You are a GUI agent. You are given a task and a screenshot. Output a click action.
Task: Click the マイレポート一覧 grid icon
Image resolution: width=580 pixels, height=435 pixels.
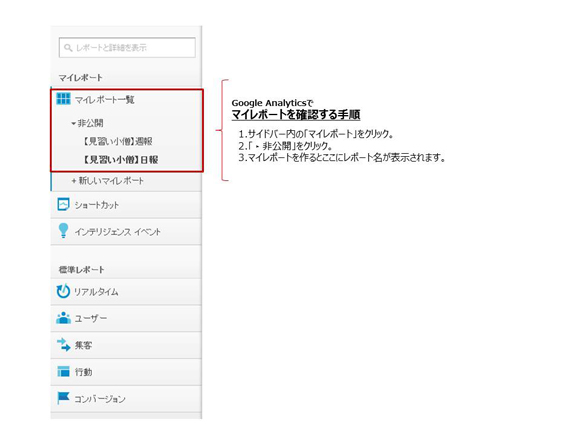[x=63, y=99]
